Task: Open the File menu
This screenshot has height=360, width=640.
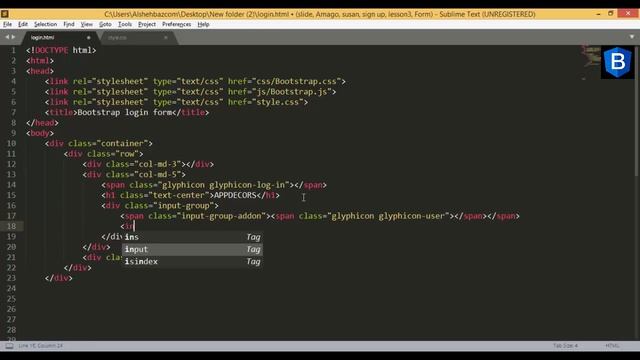Action: pyautogui.click(x=7, y=24)
